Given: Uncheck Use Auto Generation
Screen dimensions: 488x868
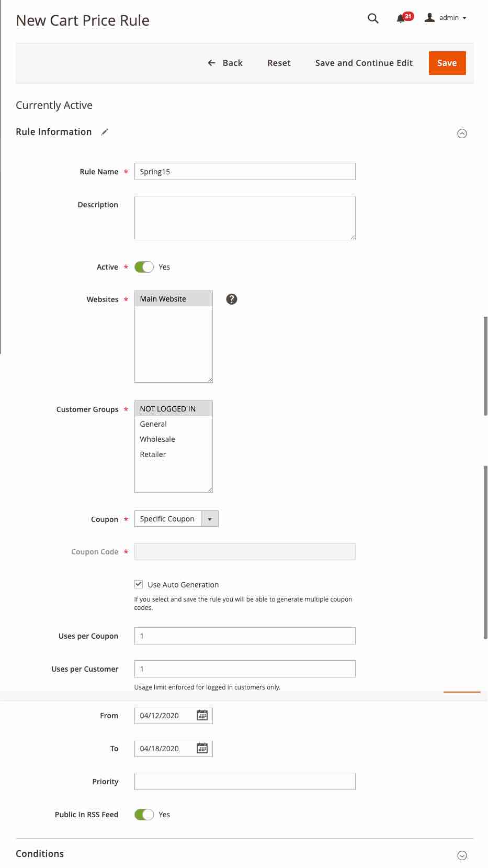Looking at the screenshot, I should tap(138, 584).
